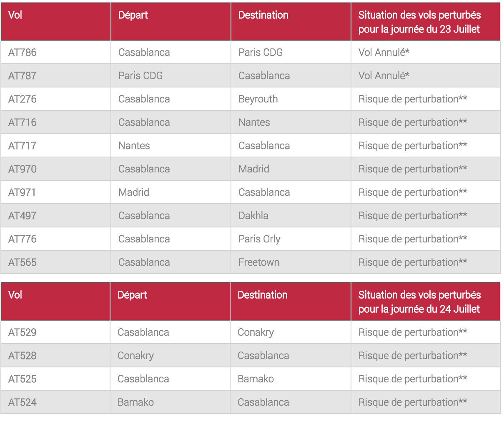
Task: Click the "23 Juillet" situation header
Action: pos(419,22)
